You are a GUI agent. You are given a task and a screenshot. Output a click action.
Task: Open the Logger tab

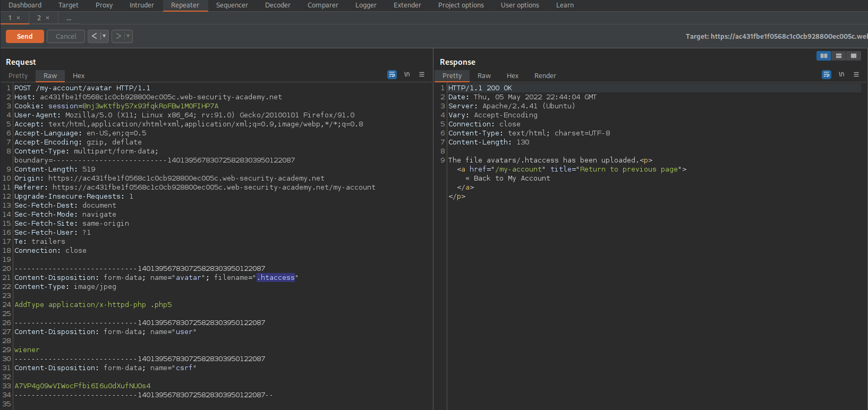click(366, 5)
